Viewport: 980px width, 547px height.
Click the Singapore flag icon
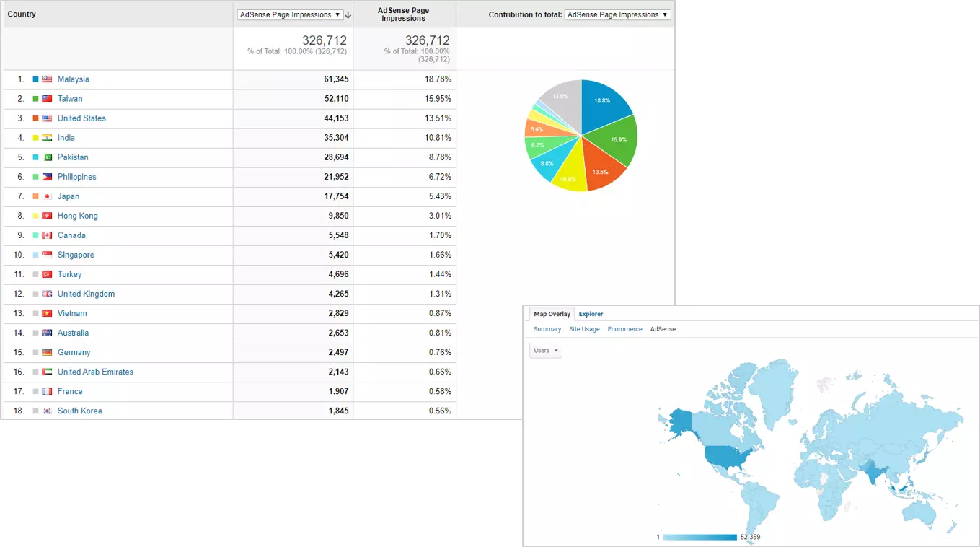pyautogui.click(x=47, y=255)
